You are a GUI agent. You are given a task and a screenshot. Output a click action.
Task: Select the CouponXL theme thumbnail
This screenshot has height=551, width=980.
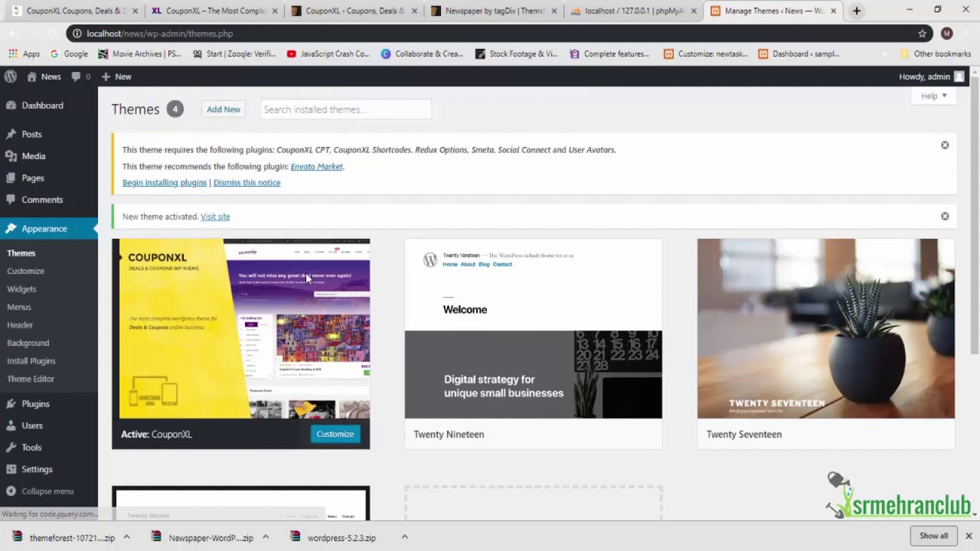tap(240, 328)
